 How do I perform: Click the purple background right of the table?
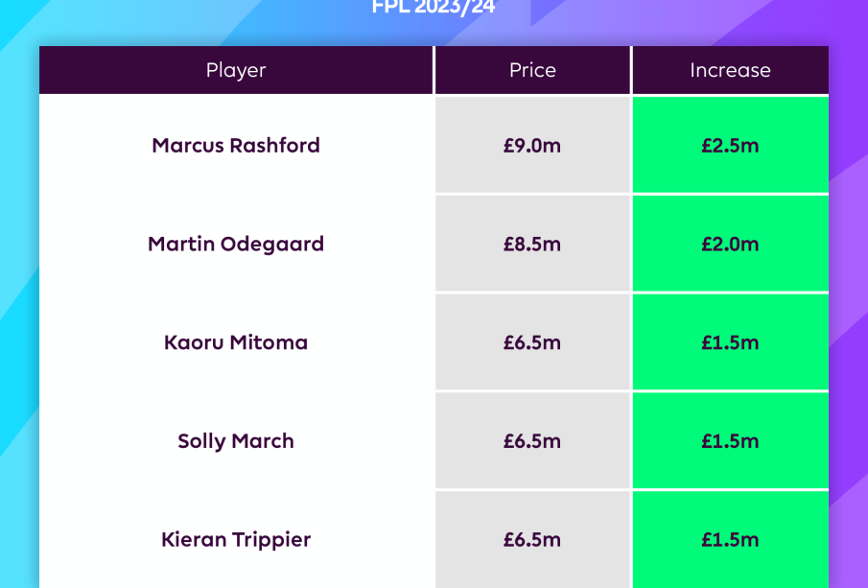(x=849, y=288)
